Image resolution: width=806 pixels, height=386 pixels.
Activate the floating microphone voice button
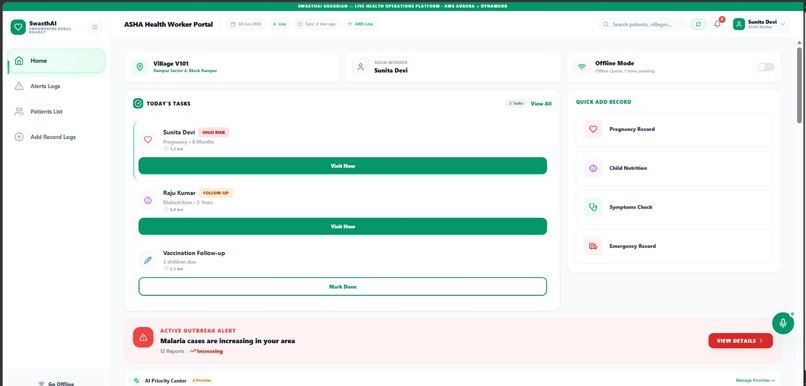(x=782, y=323)
